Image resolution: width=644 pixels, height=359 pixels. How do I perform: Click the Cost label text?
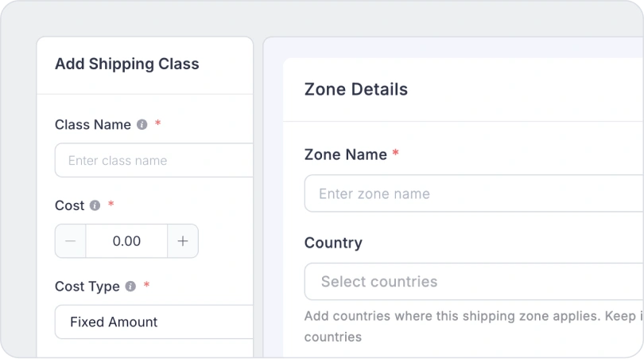click(x=69, y=205)
